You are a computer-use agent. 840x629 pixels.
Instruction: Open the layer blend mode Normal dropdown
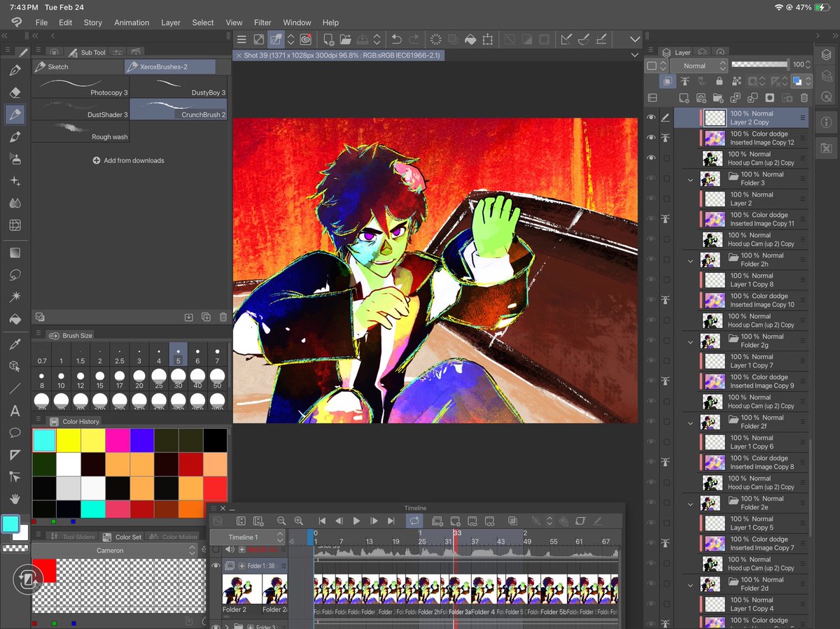pyautogui.click(x=698, y=65)
